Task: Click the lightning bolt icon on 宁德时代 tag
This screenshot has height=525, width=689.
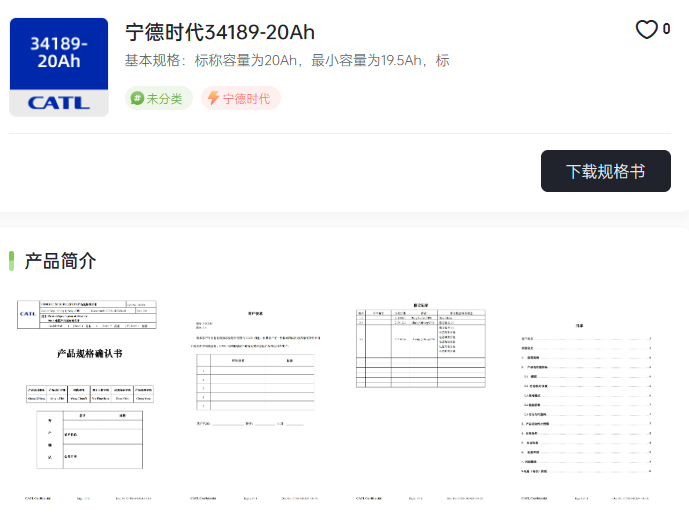Action: click(213, 98)
